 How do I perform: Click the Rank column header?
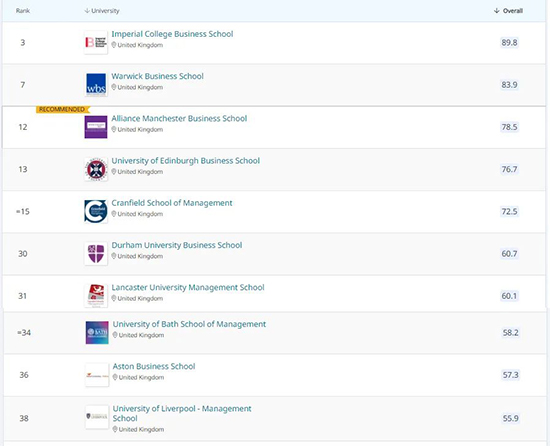pos(23,11)
